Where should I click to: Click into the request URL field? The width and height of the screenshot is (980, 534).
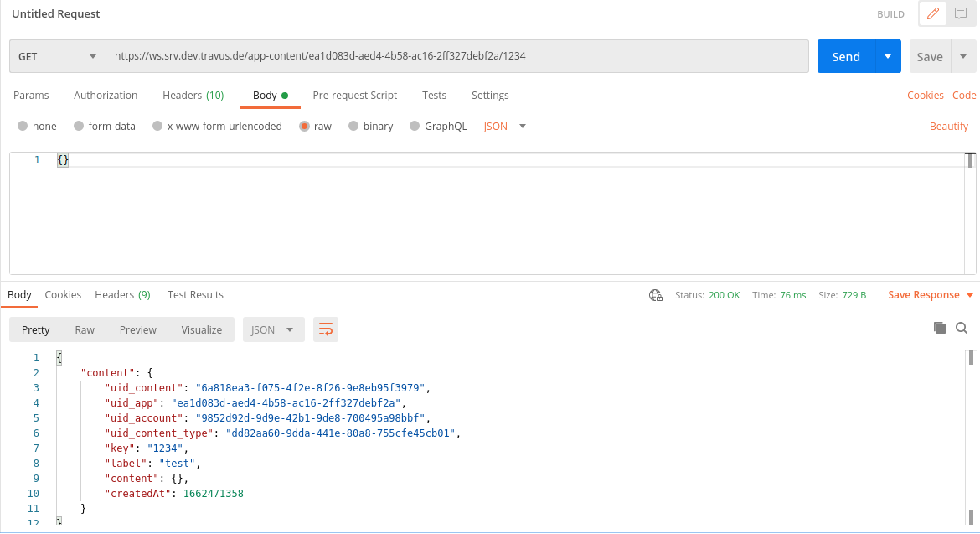(456, 57)
